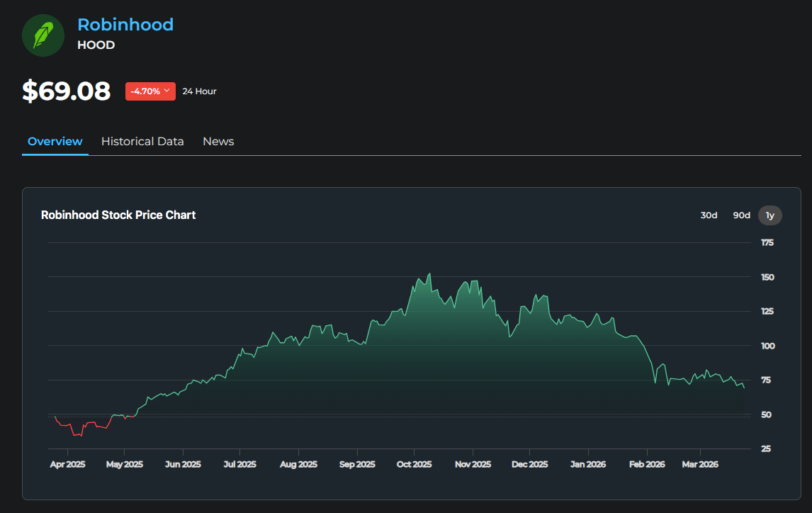Screen dimensions: 812x513
Task: Click the Robinhood Stock Price Chart title
Action: click(118, 215)
